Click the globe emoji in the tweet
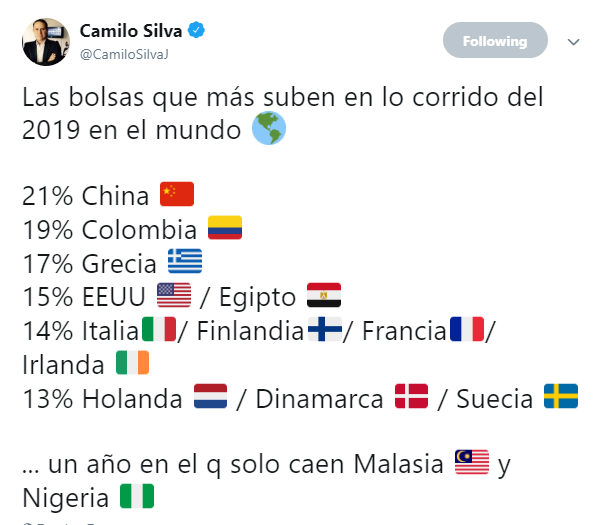This screenshot has width=609, height=525. click(268, 129)
